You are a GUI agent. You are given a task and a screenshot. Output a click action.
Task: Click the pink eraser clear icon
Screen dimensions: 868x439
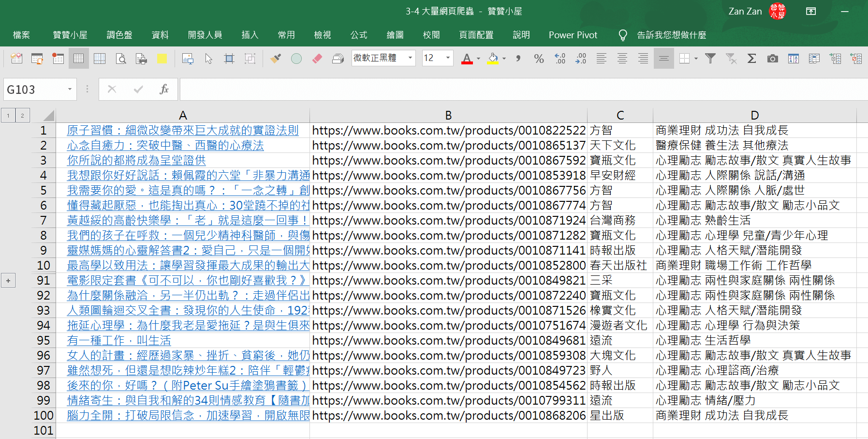(x=317, y=59)
